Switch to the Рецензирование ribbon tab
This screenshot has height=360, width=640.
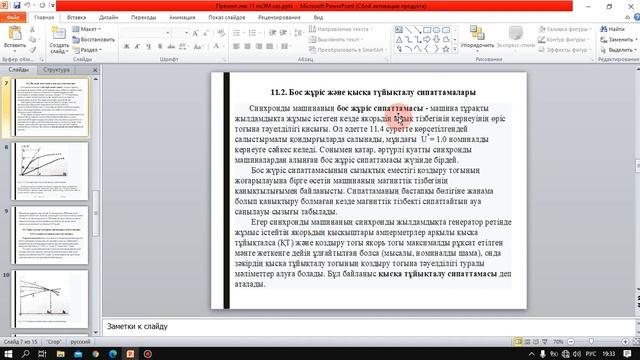point(279,18)
